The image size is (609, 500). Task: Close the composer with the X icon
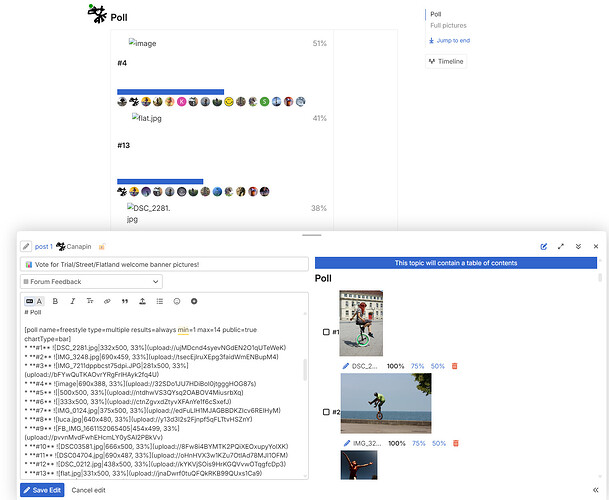596,246
